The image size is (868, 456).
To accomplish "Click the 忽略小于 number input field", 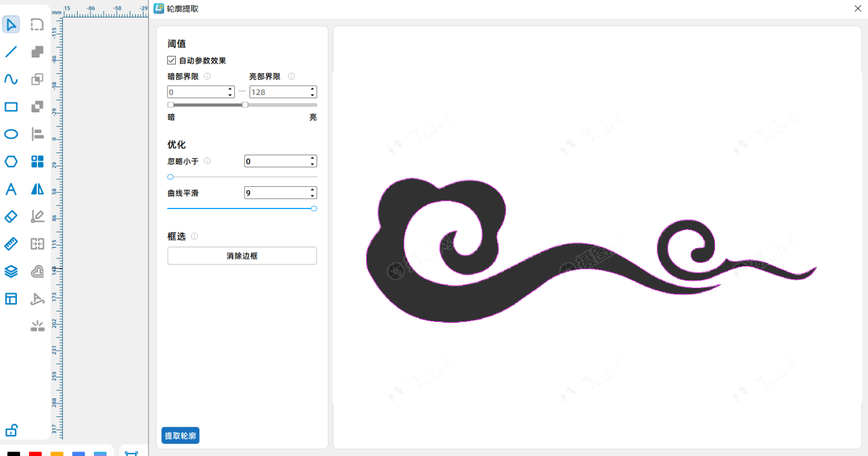I will click(x=276, y=161).
